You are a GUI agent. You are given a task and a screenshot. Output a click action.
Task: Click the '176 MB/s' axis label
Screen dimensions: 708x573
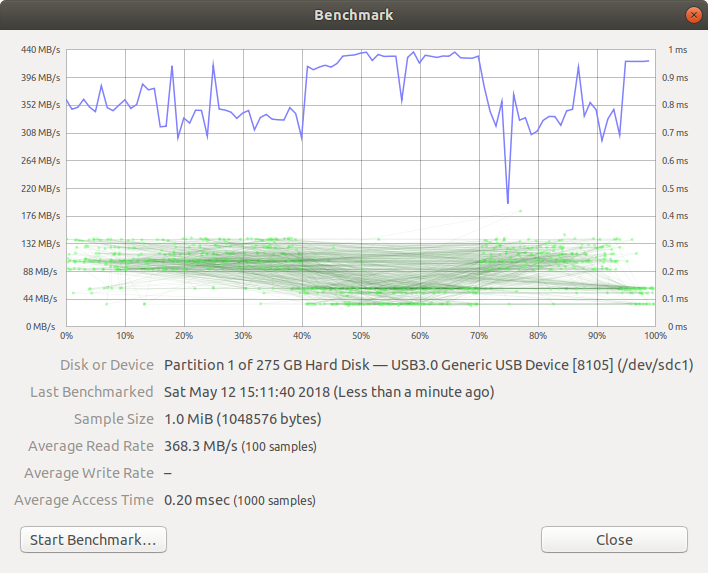pos(41,216)
